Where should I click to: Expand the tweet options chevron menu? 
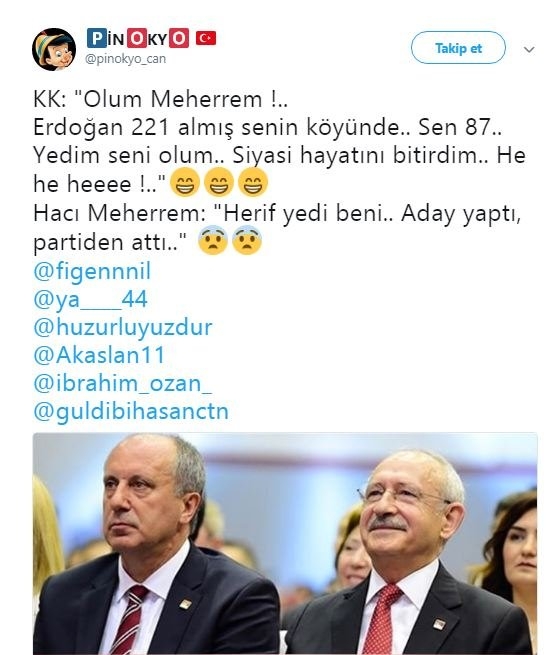pos(529,50)
